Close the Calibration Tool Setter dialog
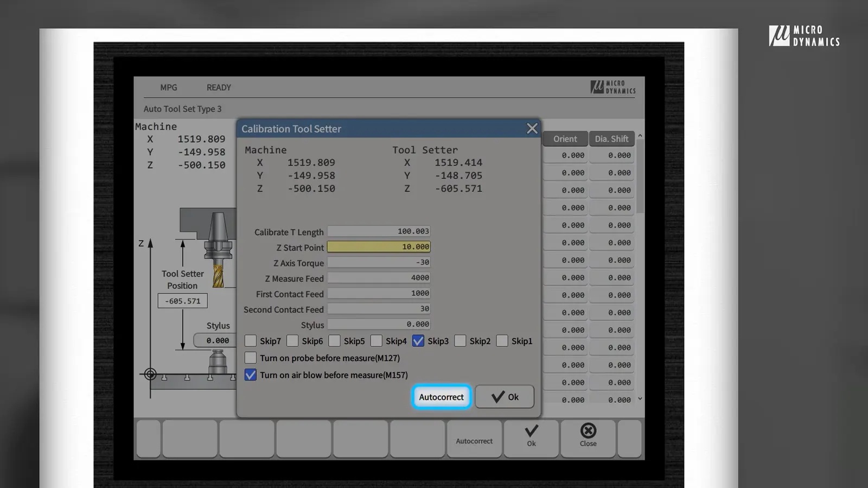 point(532,129)
